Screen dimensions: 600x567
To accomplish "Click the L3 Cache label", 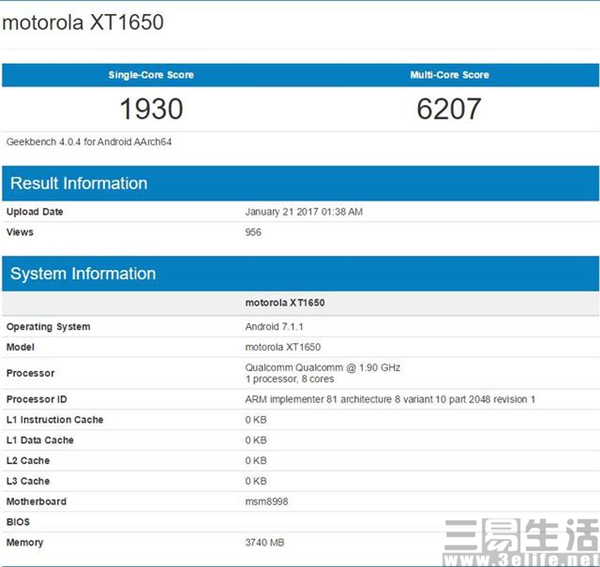I will tap(28, 481).
